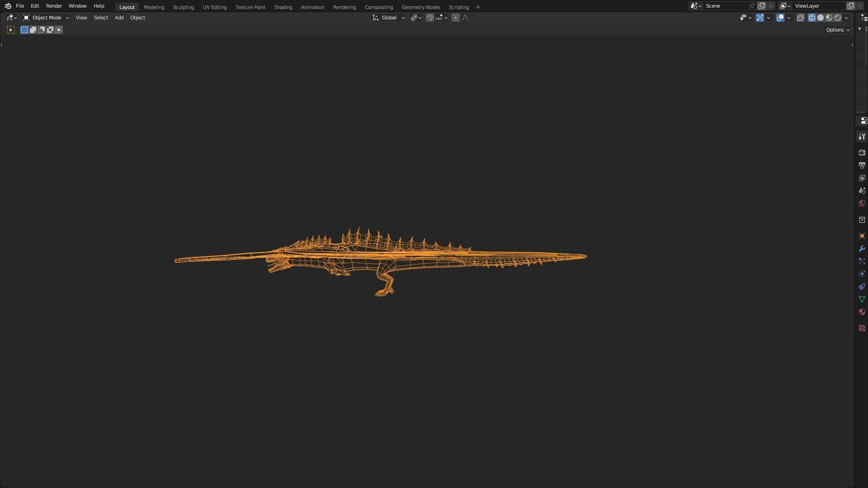Image resolution: width=868 pixels, height=488 pixels.
Task: Open the Global transform orientation dropdown
Action: (x=389, y=18)
